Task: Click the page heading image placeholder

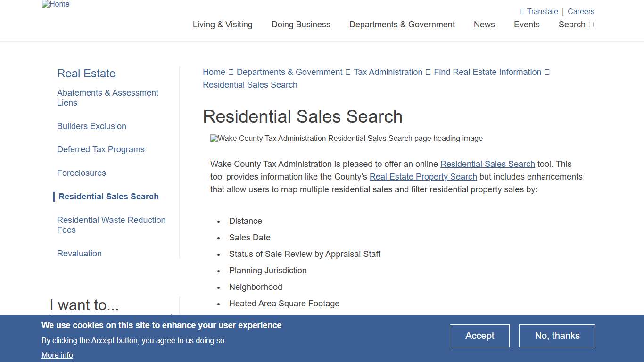Action: coord(347,138)
